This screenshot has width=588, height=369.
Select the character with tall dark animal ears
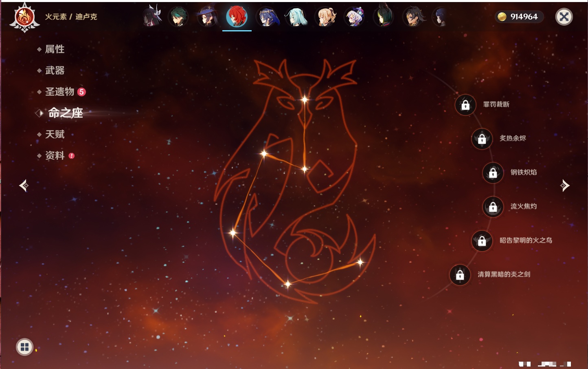pyautogui.click(x=384, y=17)
